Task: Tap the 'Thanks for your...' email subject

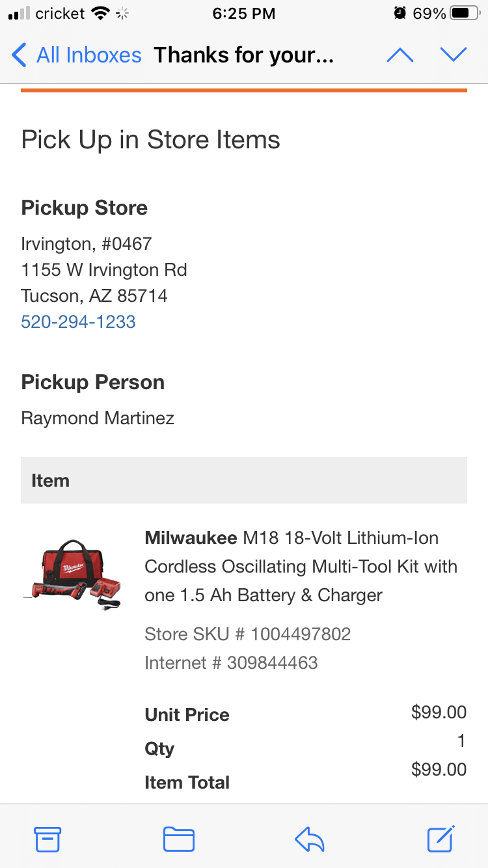Action: tap(243, 55)
